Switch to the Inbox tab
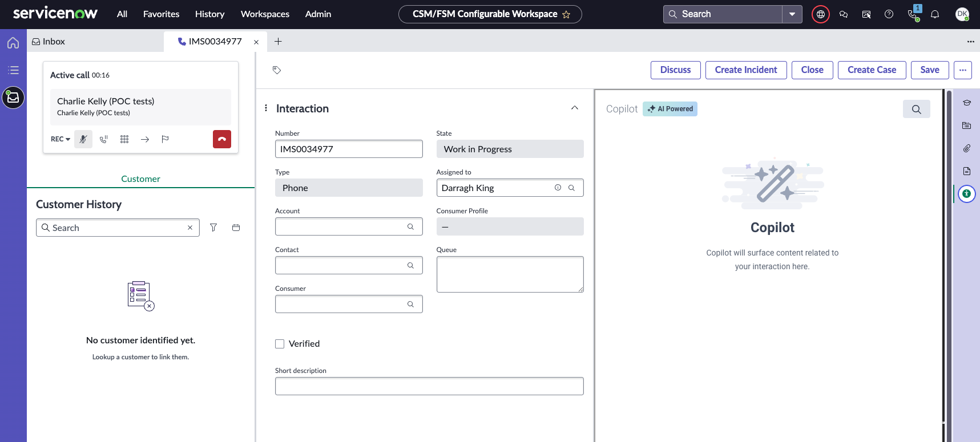Viewport: 980px width, 442px height. point(49,42)
